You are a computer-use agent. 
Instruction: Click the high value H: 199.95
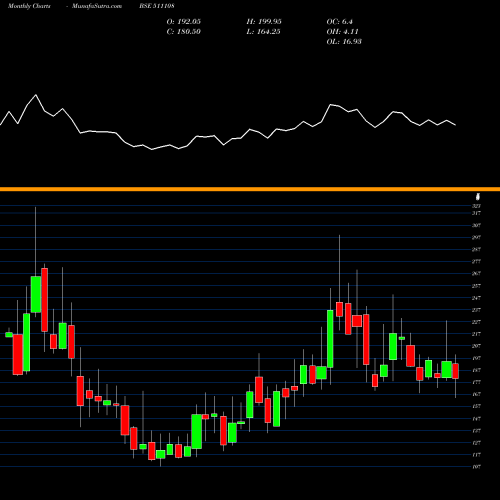(x=264, y=22)
